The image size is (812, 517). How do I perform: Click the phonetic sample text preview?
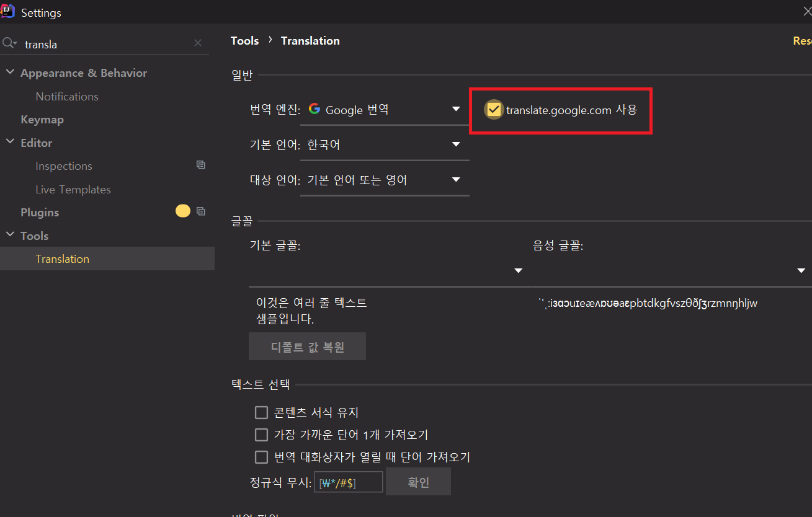(x=648, y=303)
